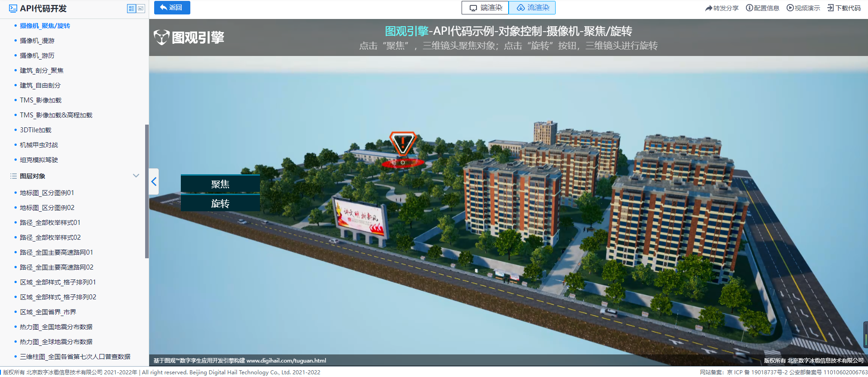
Task: Open 摄像机_漫游 example
Action: click(x=37, y=41)
